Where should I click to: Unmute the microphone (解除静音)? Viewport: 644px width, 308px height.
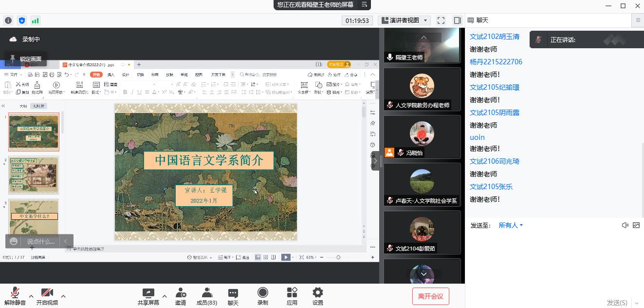coord(15,293)
